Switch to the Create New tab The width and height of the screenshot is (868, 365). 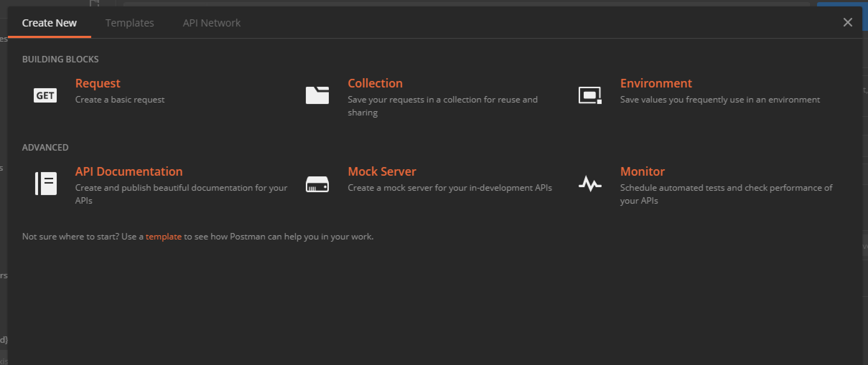click(x=49, y=23)
